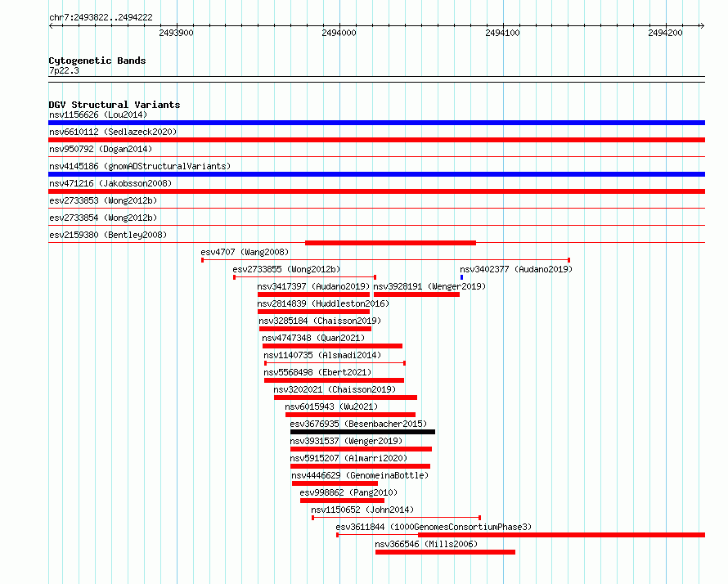Image resolution: width=728 pixels, height=584 pixels.
Task: Open nsv1140735 (Alsmadi2014) label
Action: [322, 355]
